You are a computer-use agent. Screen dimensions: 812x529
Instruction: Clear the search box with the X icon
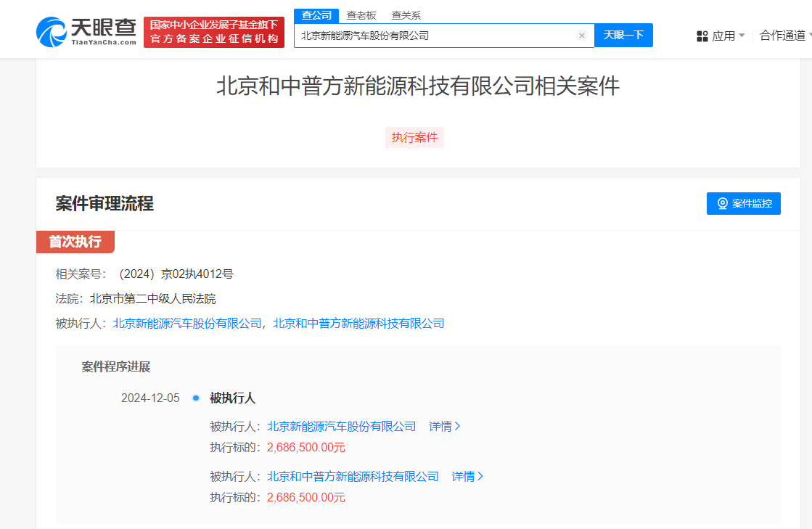581,36
